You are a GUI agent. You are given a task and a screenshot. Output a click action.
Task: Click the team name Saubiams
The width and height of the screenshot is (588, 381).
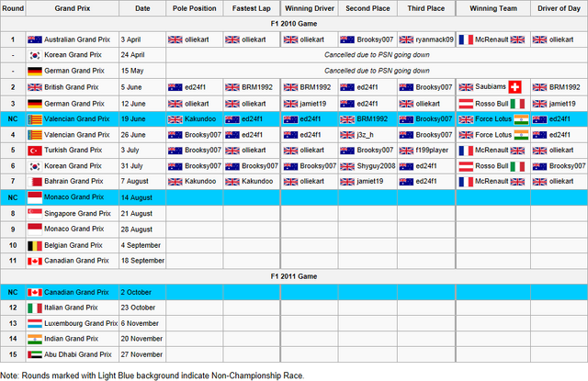pyautogui.click(x=491, y=87)
